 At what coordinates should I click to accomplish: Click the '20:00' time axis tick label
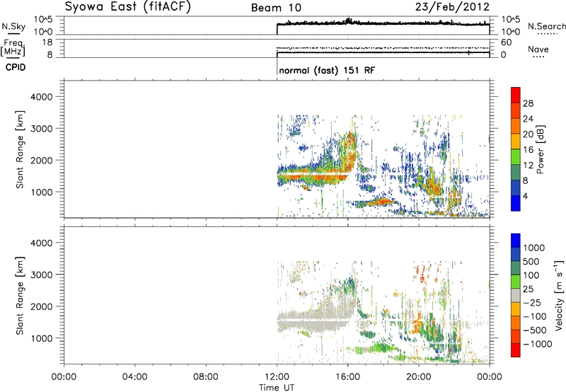[418, 377]
